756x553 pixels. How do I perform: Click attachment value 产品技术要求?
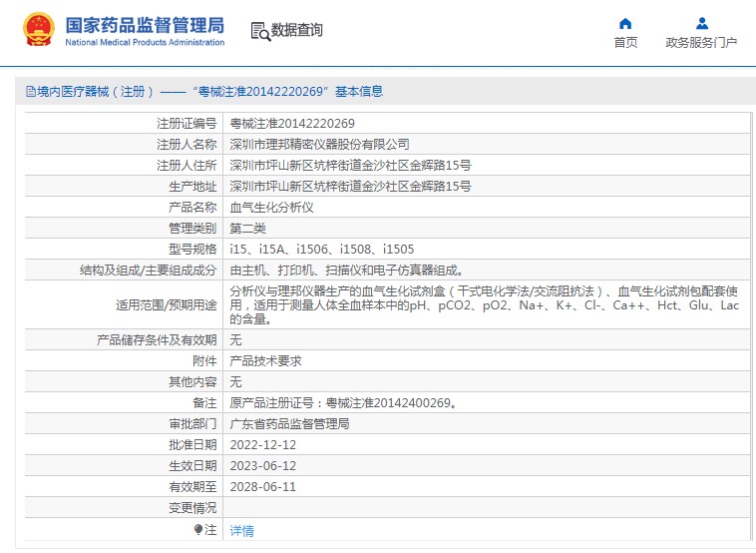pos(266,361)
